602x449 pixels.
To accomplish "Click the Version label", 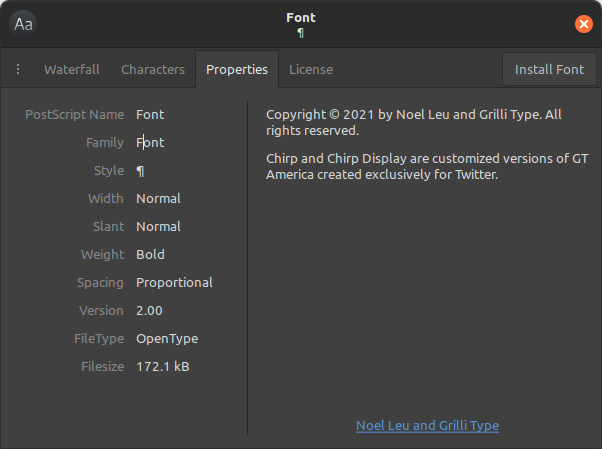I will point(101,311).
